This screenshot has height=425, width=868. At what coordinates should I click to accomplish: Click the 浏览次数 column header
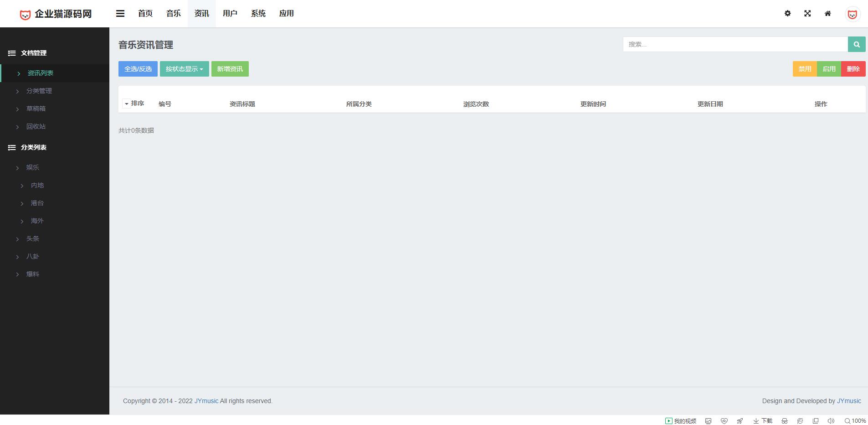click(476, 104)
